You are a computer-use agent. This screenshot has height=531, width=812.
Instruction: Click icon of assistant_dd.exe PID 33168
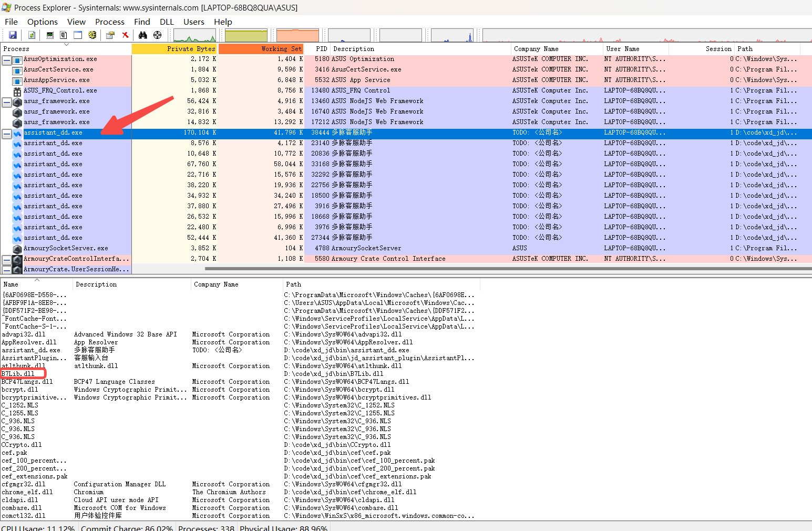[17, 165]
